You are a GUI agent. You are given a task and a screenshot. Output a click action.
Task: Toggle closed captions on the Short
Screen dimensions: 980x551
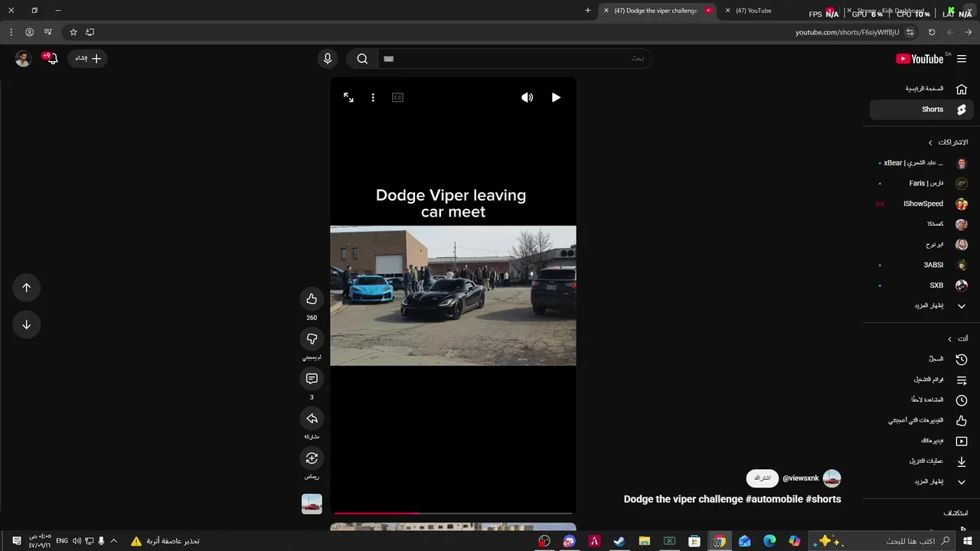click(x=397, y=97)
